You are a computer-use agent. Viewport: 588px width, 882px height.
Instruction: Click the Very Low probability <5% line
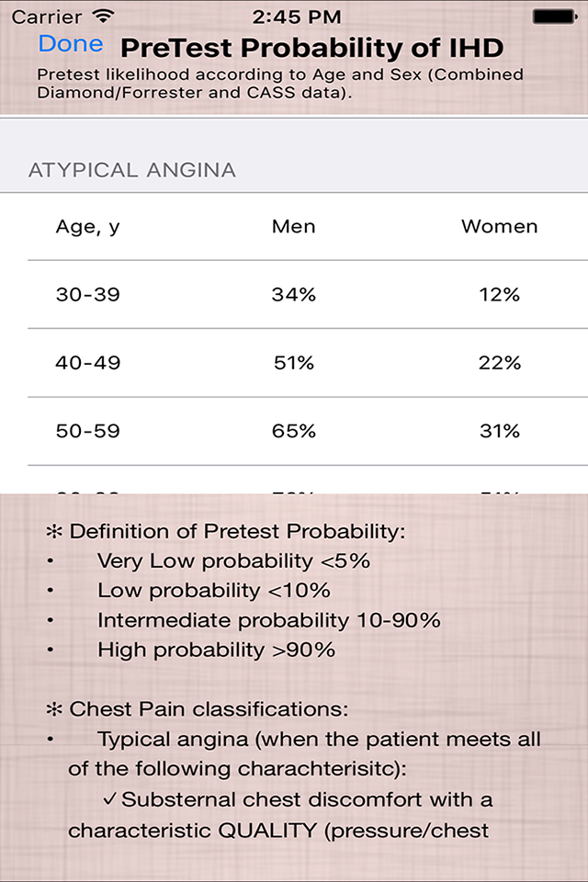(233, 560)
